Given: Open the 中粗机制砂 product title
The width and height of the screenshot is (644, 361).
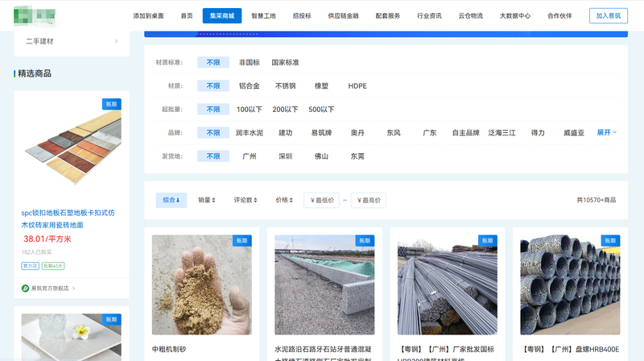Looking at the screenshot, I should [169, 349].
